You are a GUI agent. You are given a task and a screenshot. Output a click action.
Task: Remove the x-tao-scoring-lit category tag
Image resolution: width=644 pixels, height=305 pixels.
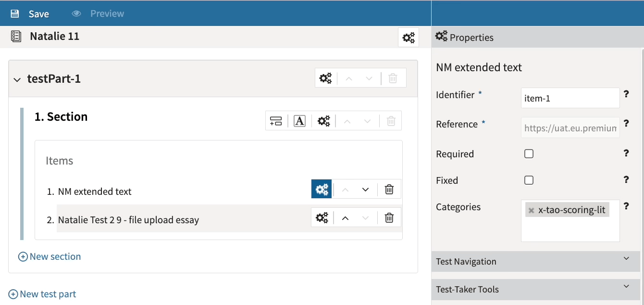pos(531,210)
